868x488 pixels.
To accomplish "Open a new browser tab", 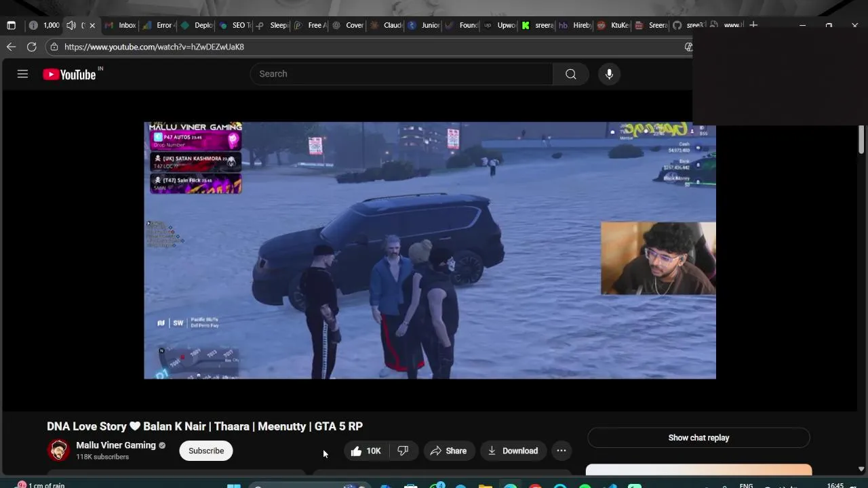I will [x=753, y=25].
